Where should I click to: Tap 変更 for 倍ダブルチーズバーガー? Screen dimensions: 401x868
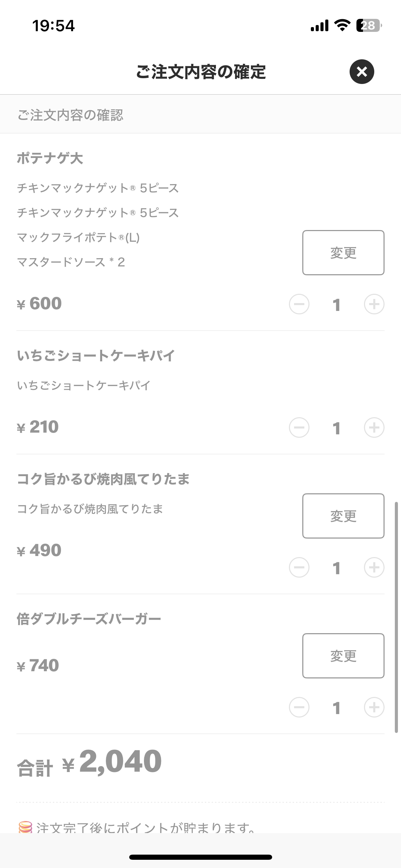343,656
